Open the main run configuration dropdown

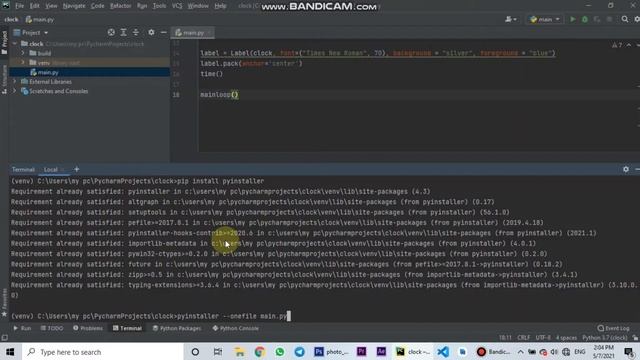pyautogui.click(x=545, y=19)
